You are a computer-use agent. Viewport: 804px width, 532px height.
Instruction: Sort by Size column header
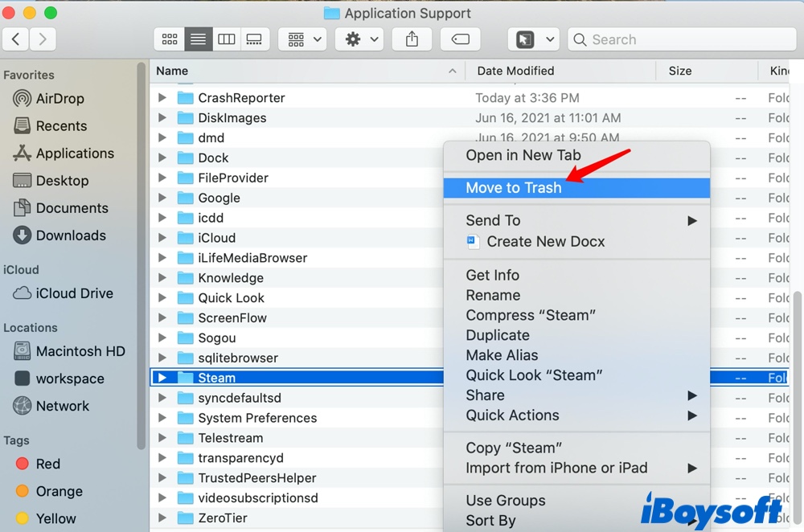click(x=707, y=71)
